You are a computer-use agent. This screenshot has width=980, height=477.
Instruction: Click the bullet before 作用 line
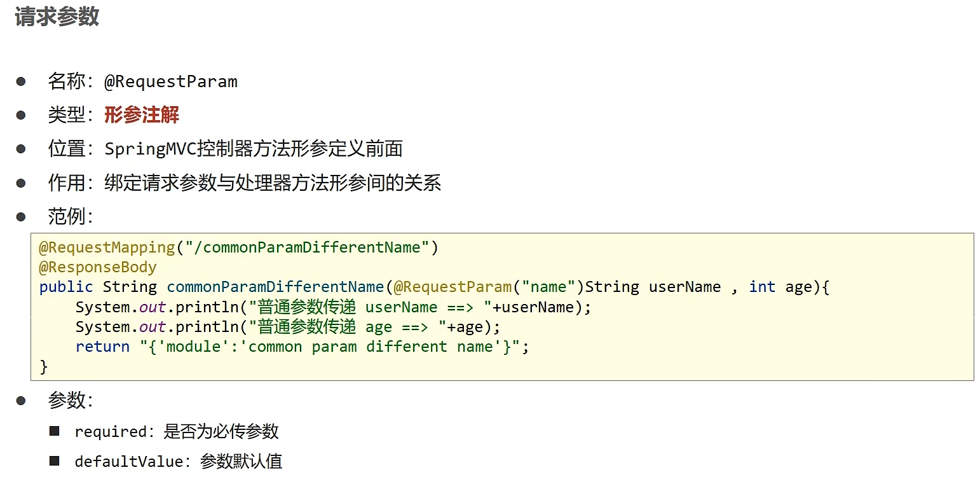(21, 183)
